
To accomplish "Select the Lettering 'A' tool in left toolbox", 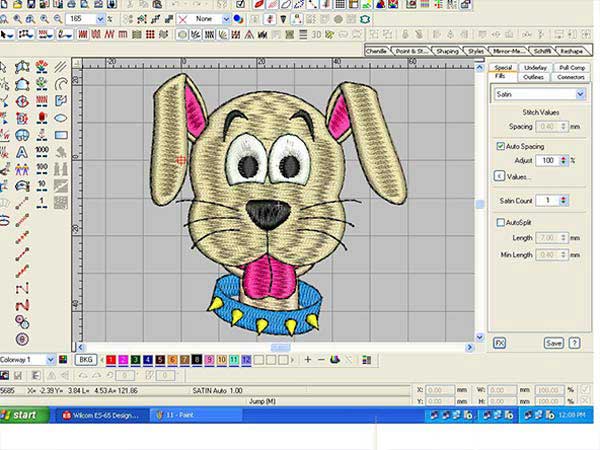I will click(22, 152).
